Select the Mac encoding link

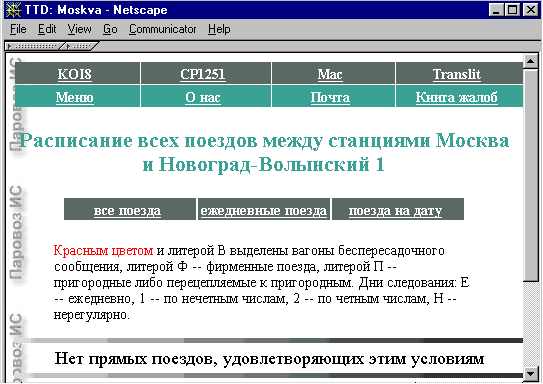pos(330,74)
